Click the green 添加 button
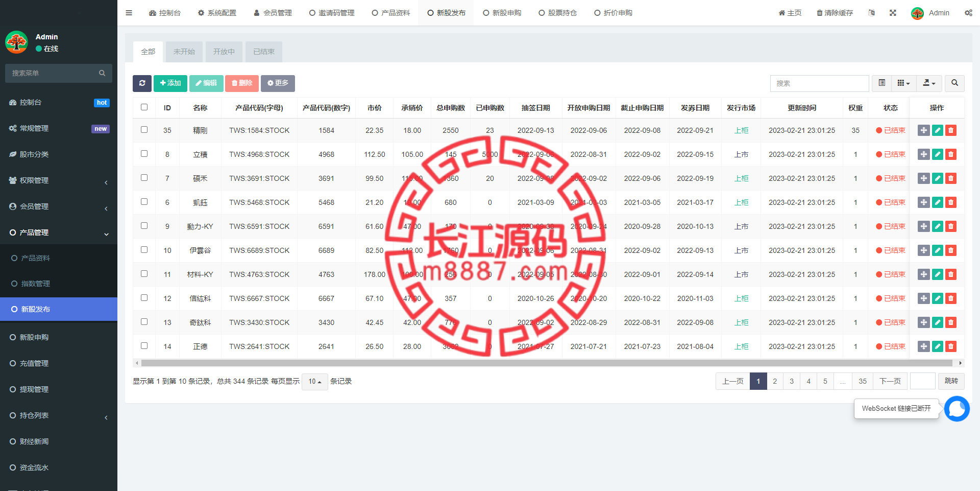The height and width of the screenshot is (491, 980). (x=170, y=83)
